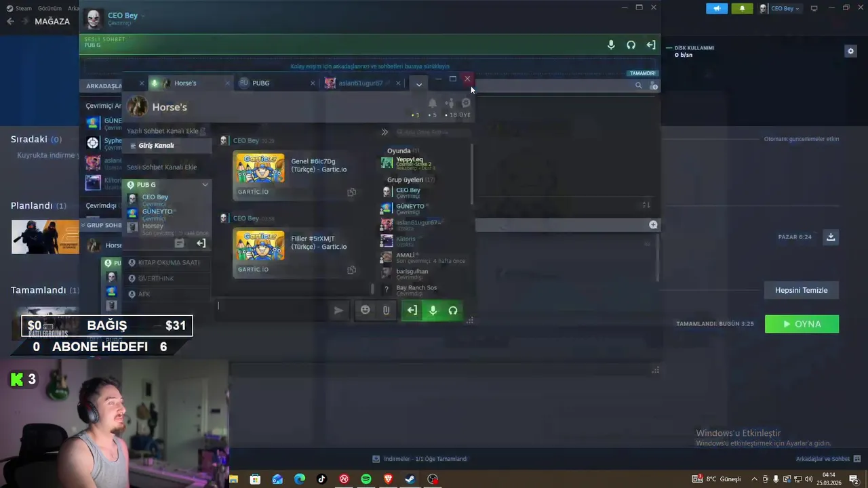Click the chat message input field
The image size is (868, 488).
point(271,310)
